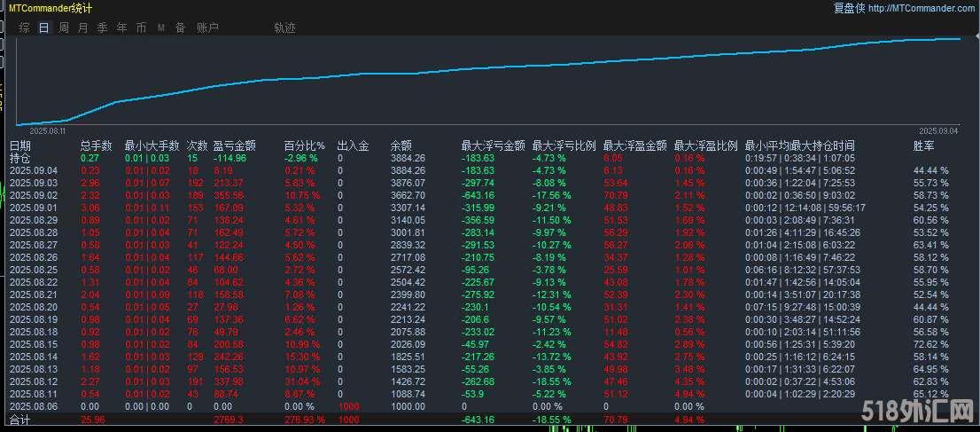Open the 季 quarterly tab
Screen dimensions: 980x432
(103, 27)
